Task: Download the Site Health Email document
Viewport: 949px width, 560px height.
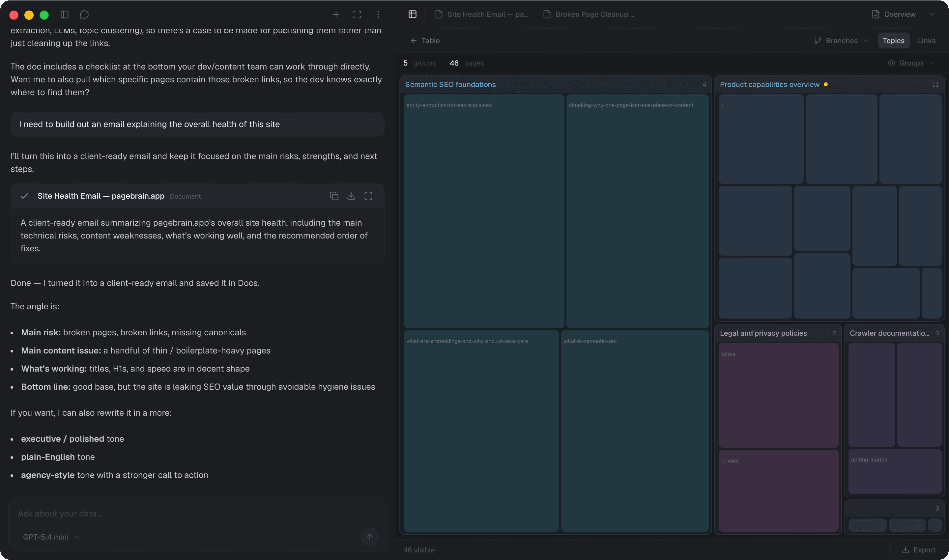Action: [x=352, y=196]
